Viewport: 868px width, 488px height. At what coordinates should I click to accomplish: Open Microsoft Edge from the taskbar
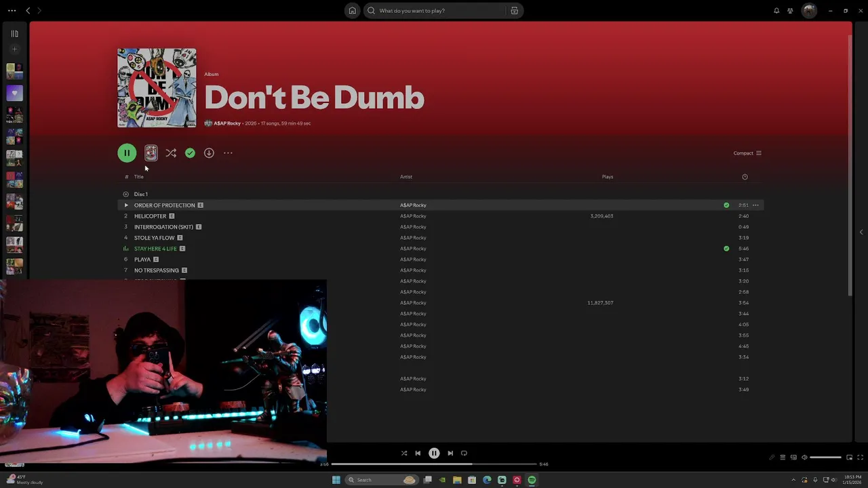[x=487, y=480]
